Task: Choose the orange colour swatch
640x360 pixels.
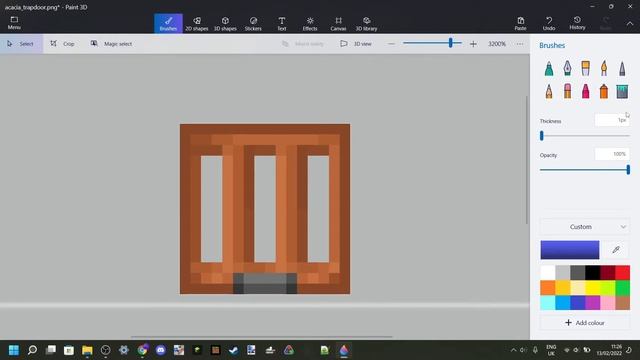Action: (548, 288)
